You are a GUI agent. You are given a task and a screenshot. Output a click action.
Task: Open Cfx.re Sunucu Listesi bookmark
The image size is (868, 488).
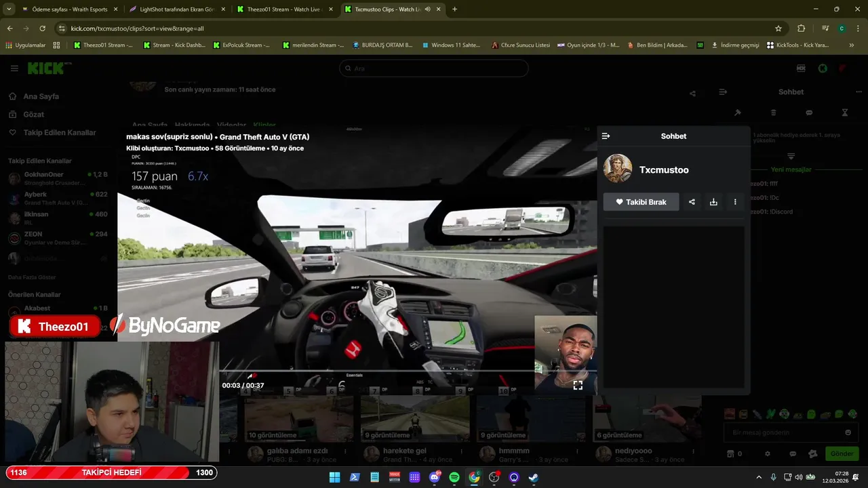pos(521,45)
